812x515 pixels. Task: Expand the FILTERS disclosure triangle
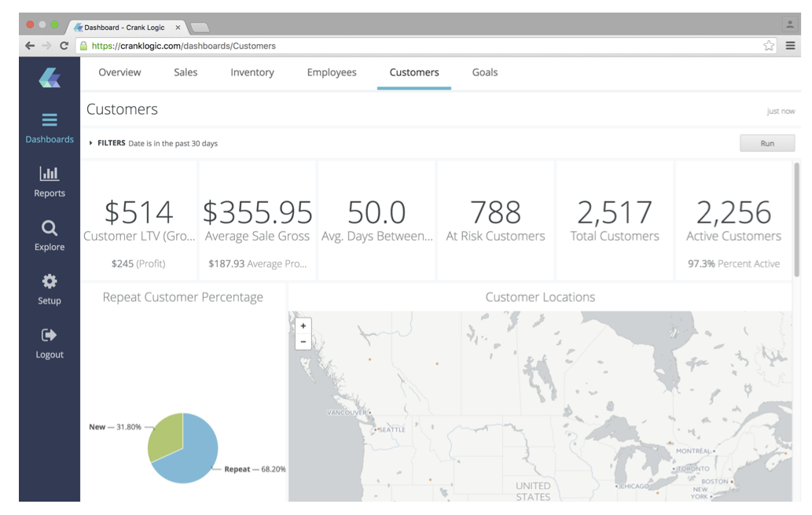91,143
